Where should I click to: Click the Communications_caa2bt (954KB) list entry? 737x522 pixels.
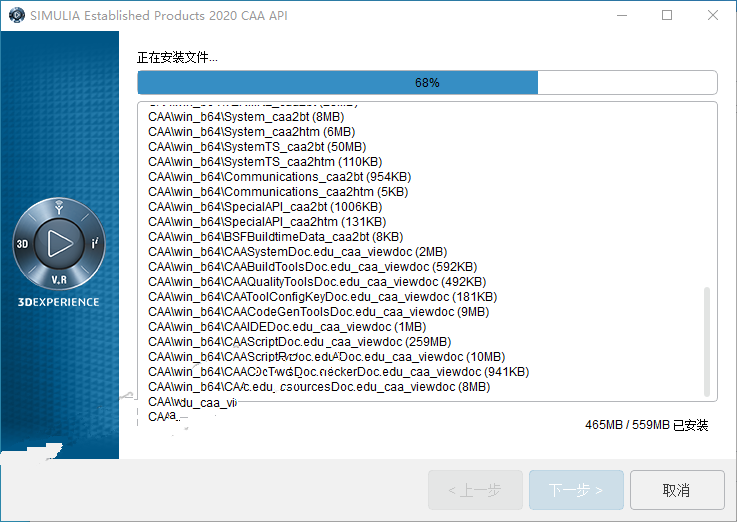tap(280, 177)
